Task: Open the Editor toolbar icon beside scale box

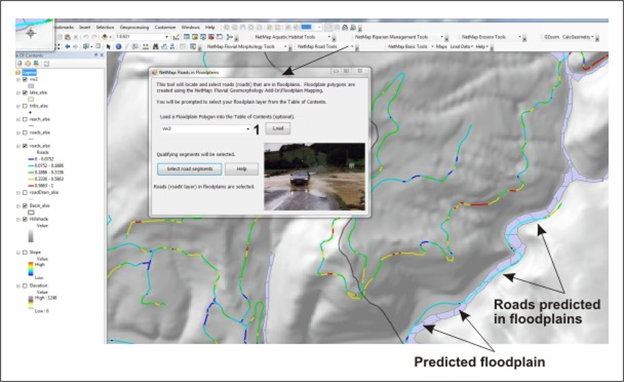Action: pos(176,37)
